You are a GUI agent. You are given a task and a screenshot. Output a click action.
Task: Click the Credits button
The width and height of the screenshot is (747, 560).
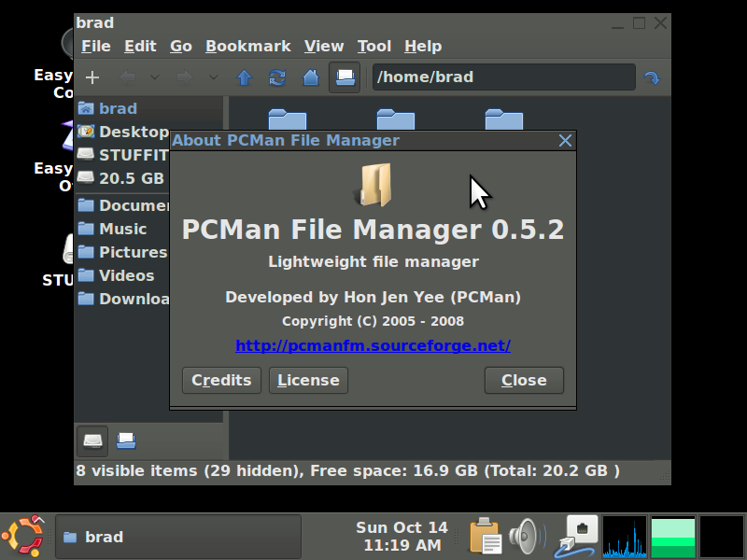(x=221, y=381)
